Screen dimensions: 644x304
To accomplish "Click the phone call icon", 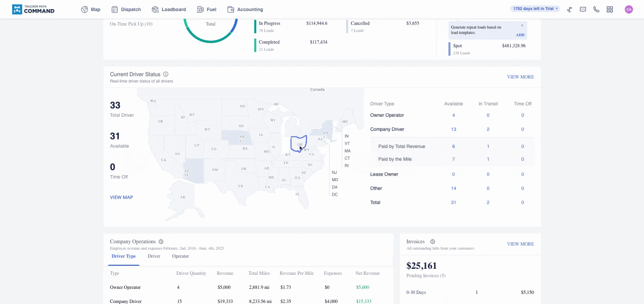I will coord(596,10).
